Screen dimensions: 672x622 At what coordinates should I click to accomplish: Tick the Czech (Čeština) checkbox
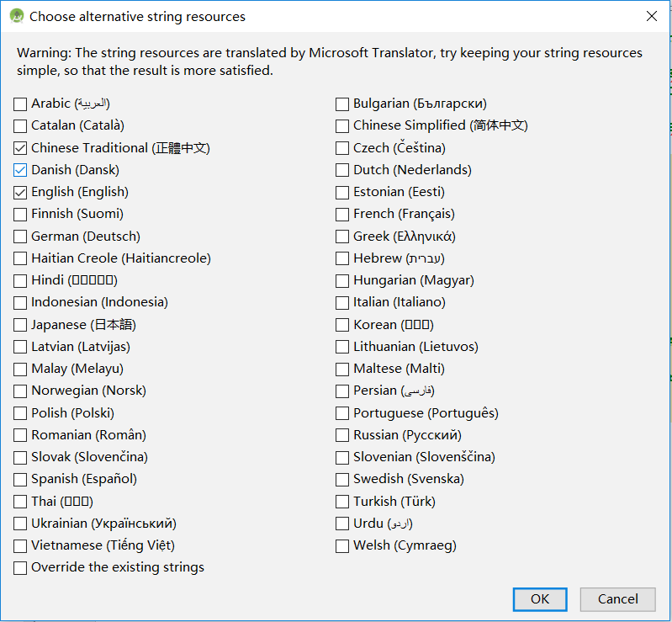[x=342, y=148]
